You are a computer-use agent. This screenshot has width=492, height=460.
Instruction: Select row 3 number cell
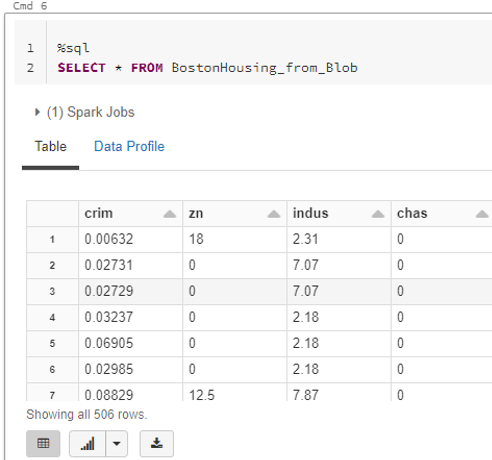(x=52, y=291)
